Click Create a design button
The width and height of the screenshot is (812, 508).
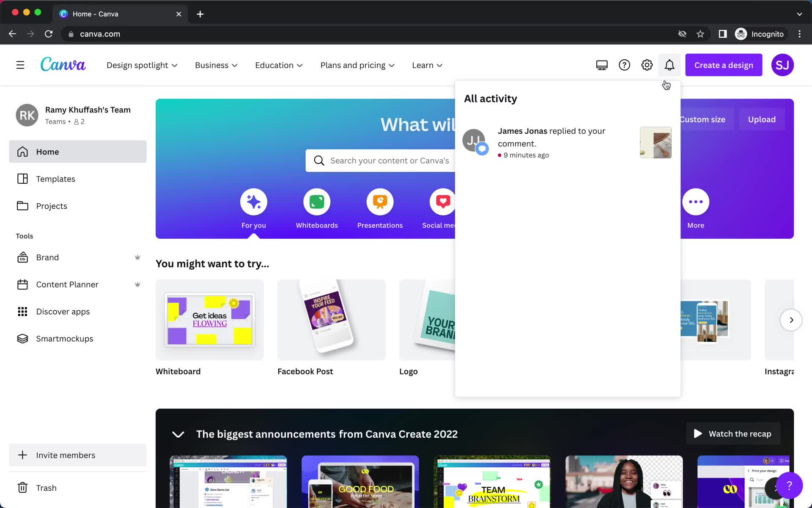(724, 65)
